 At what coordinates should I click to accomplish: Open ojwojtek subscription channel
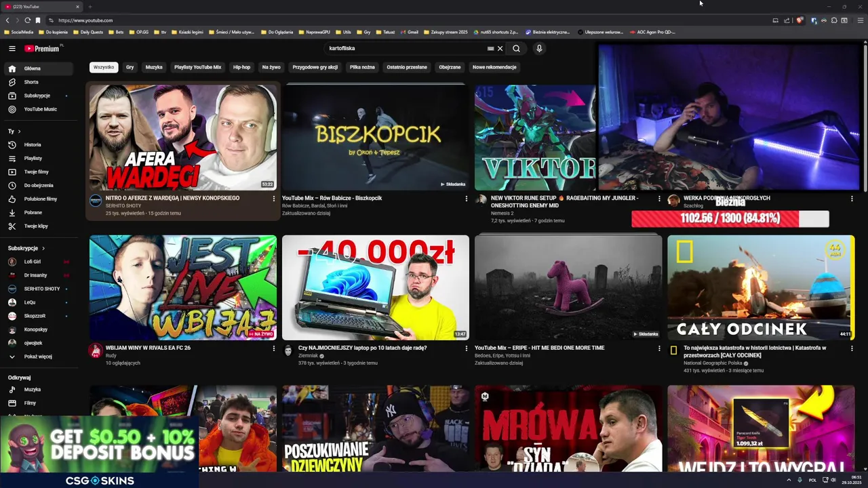(x=33, y=343)
